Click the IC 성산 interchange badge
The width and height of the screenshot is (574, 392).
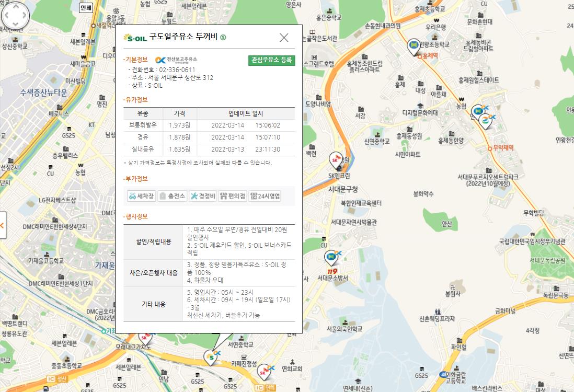(57, 379)
